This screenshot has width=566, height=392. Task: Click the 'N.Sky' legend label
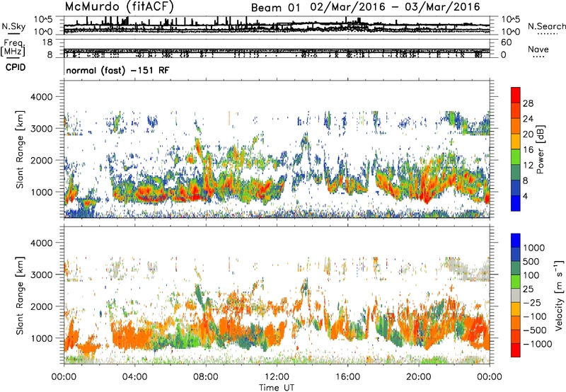[13, 26]
